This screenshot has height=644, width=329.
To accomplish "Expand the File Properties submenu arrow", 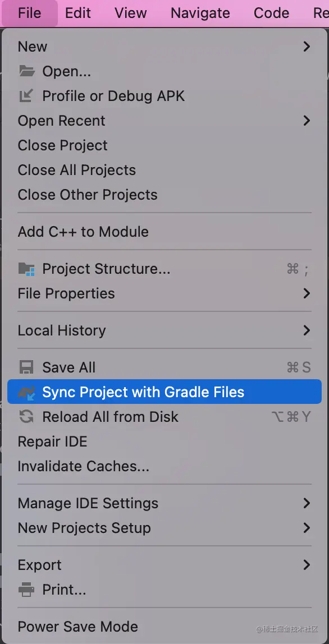I will point(307,293).
